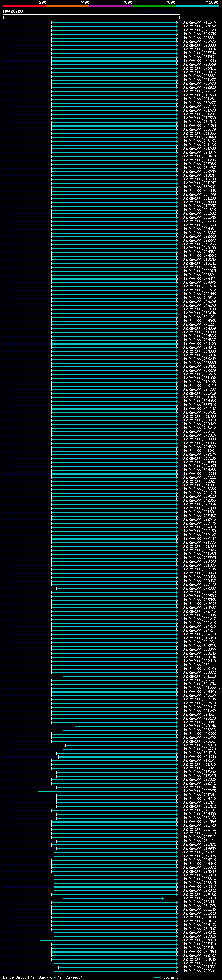Select hit label UniRef100_P49440

pyautogui.click(x=199, y=137)
